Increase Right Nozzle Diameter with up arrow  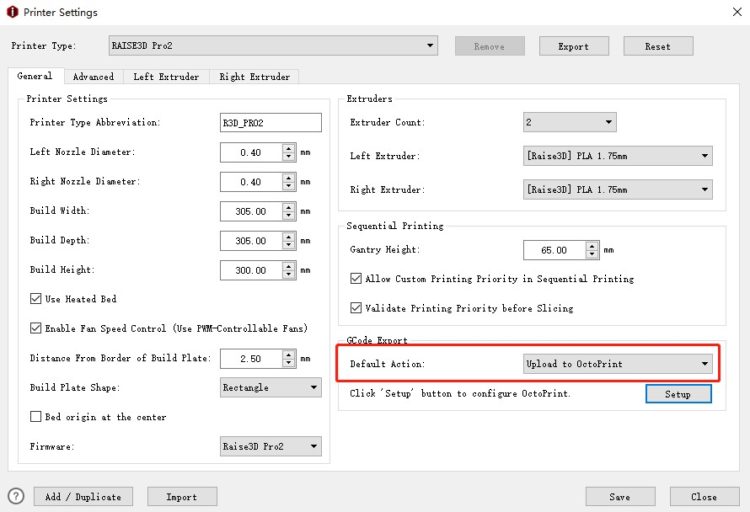click(x=289, y=178)
